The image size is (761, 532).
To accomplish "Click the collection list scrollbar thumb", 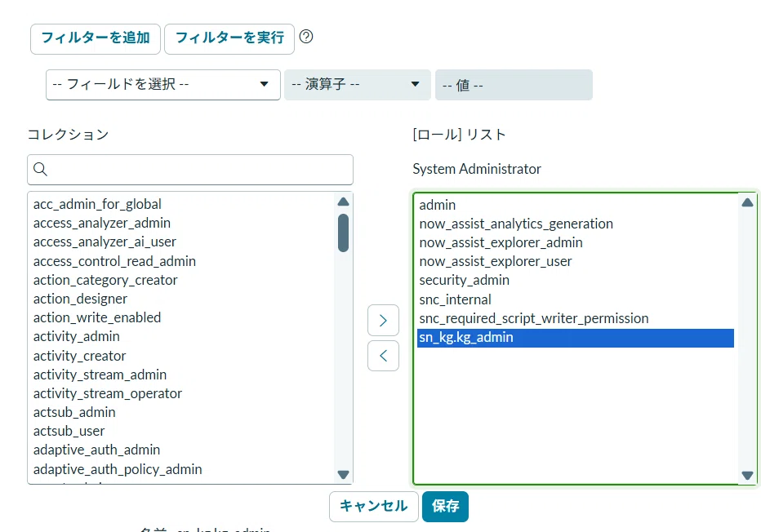I will (x=343, y=233).
